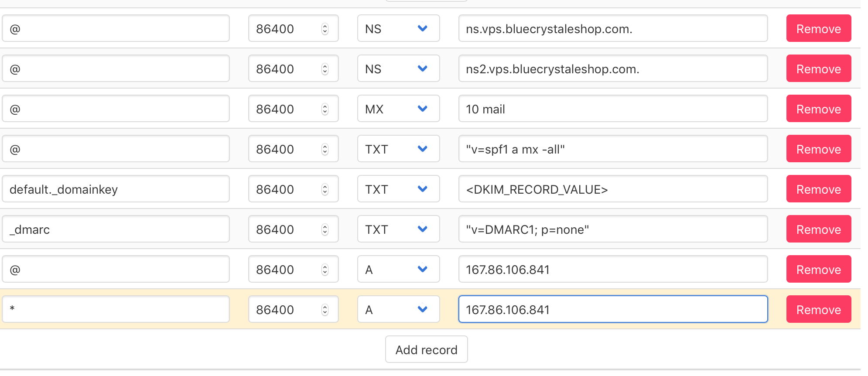This screenshot has width=868, height=376.
Task: Expand type dropdown of first NS record
Action: 398,28
